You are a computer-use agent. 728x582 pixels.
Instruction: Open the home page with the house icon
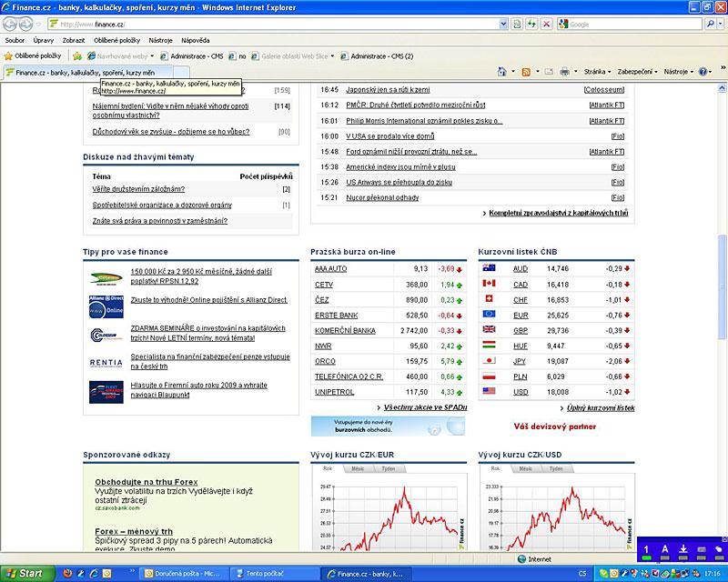tap(502, 72)
